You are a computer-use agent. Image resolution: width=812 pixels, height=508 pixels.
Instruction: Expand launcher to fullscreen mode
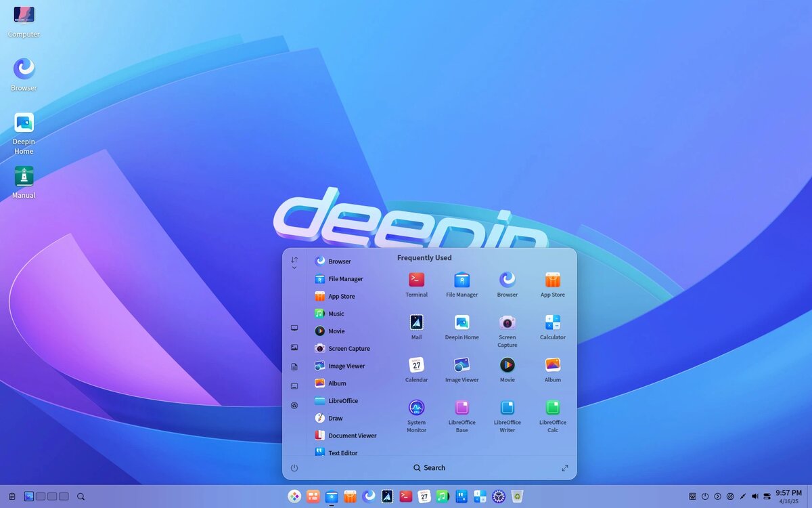pos(565,468)
